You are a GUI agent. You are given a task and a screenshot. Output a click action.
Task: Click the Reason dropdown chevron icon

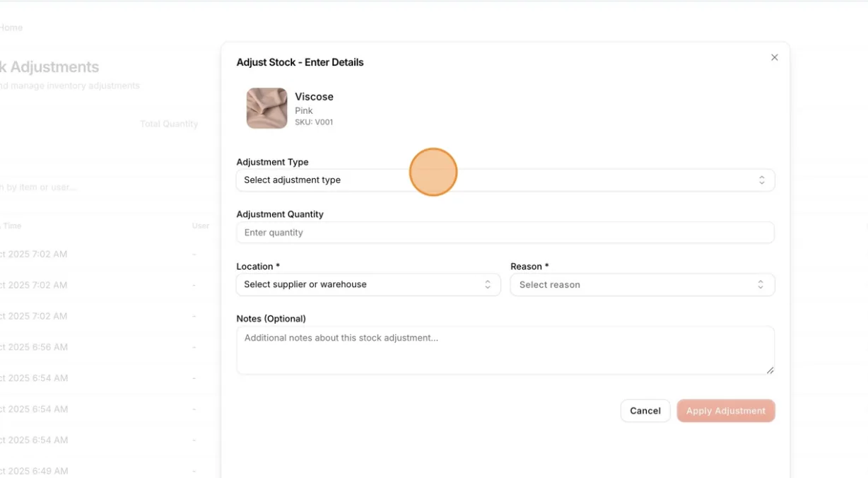[761, 284]
